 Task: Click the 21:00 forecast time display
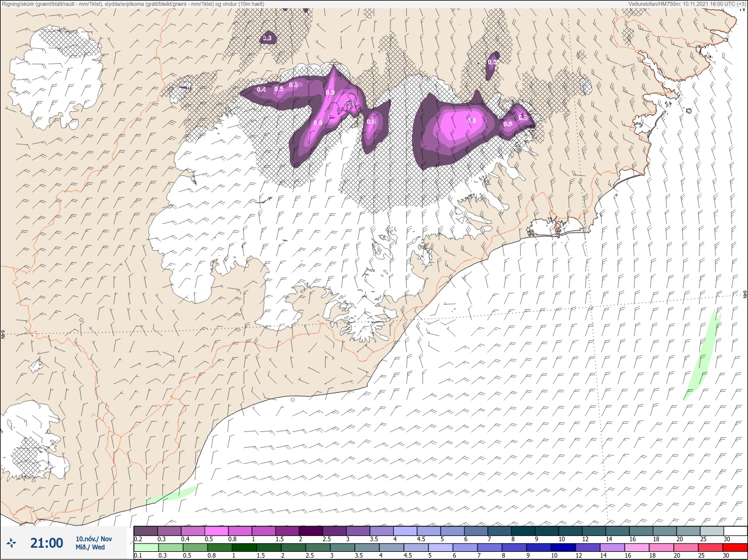47,543
